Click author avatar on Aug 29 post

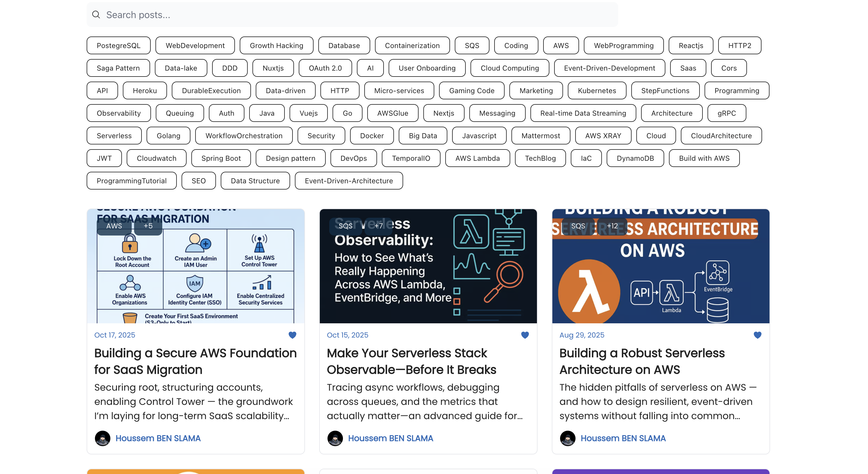567,438
